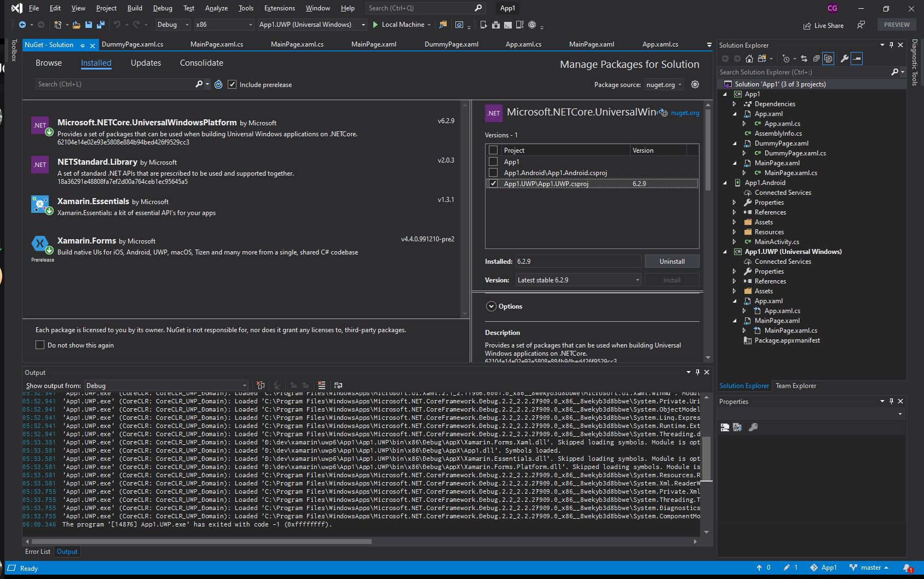This screenshot has width=924, height=579.
Task: Open the Package source nuget.org dropdown
Action: pos(664,85)
